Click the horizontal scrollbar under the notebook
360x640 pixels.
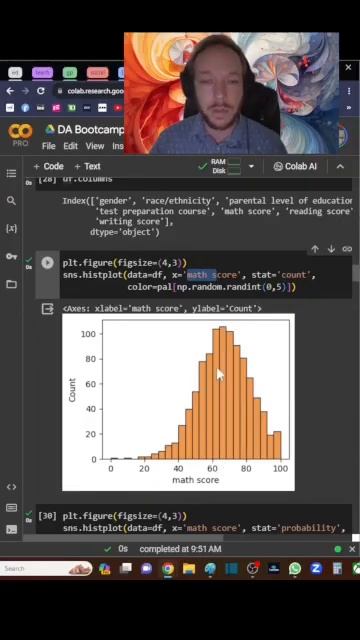(x=124, y=538)
